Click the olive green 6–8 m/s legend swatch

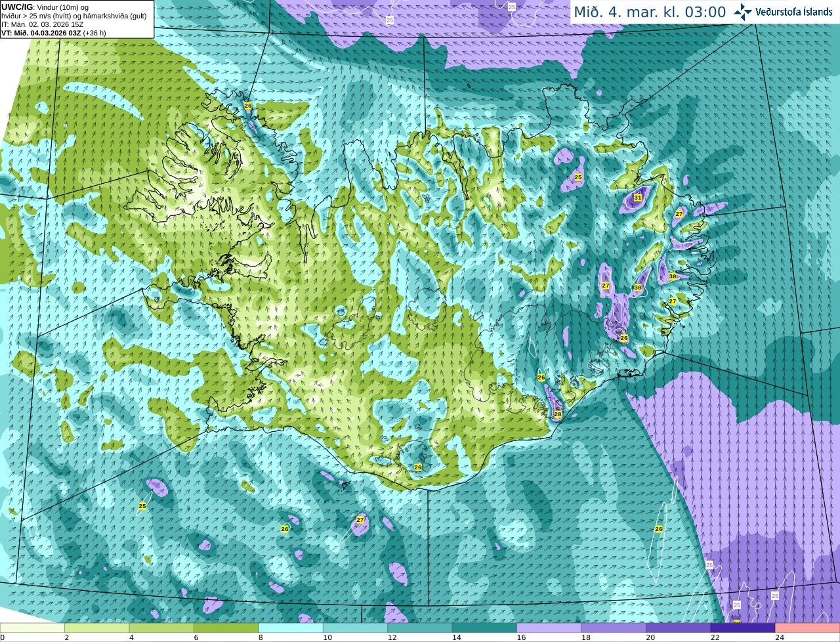[226, 628]
